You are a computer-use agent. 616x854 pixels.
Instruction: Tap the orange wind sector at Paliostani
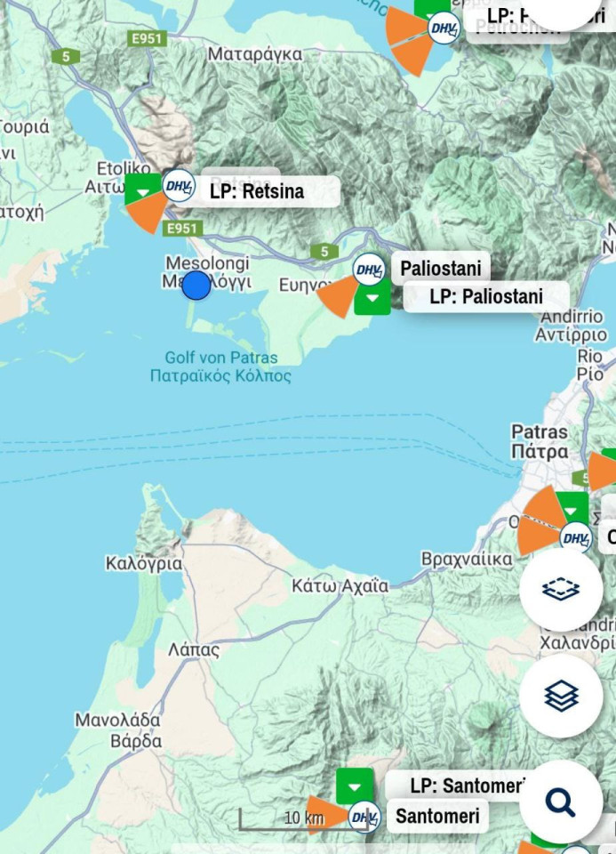click(x=339, y=295)
